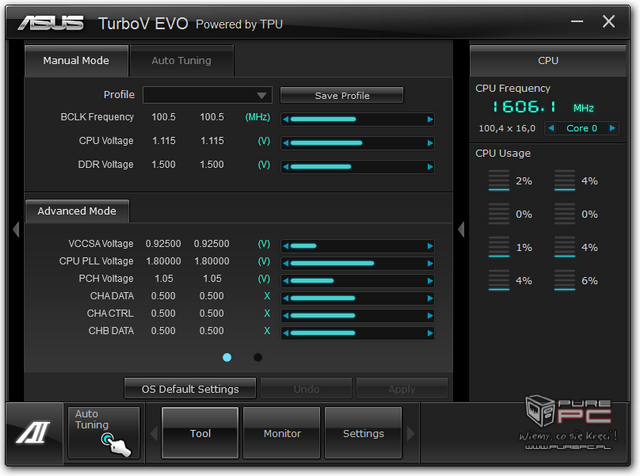Click the PCH Voltage slider bar
Viewport: 640px width, 476px height.
tap(358, 281)
